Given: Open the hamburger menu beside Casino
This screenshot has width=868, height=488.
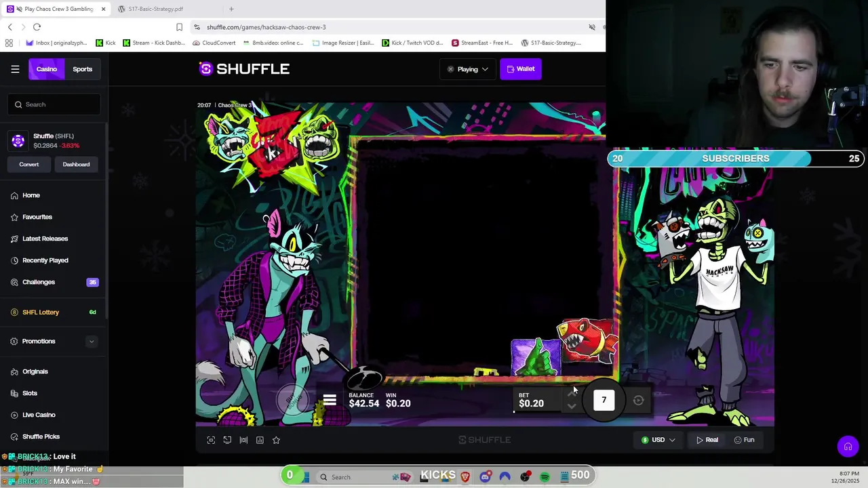Looking at the screenshot, I should coord(15,69).
